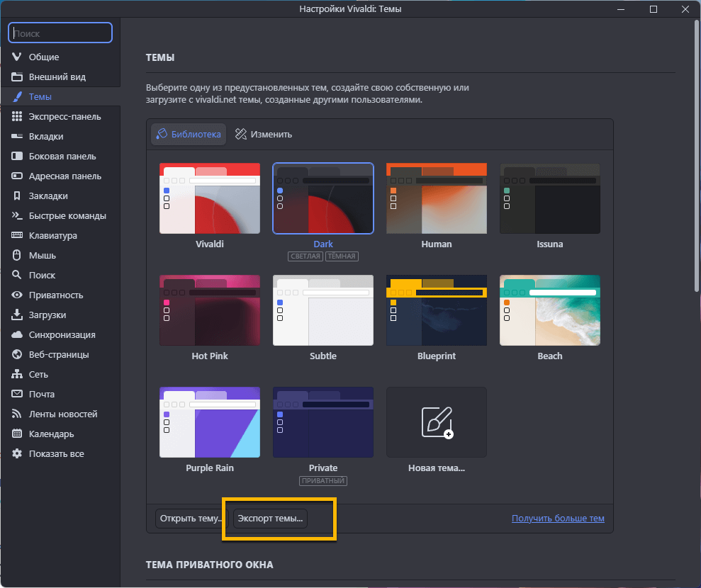Apply the Beach theme thumbnail
This screenshot has width=701, height=588.
coord(550,310)
